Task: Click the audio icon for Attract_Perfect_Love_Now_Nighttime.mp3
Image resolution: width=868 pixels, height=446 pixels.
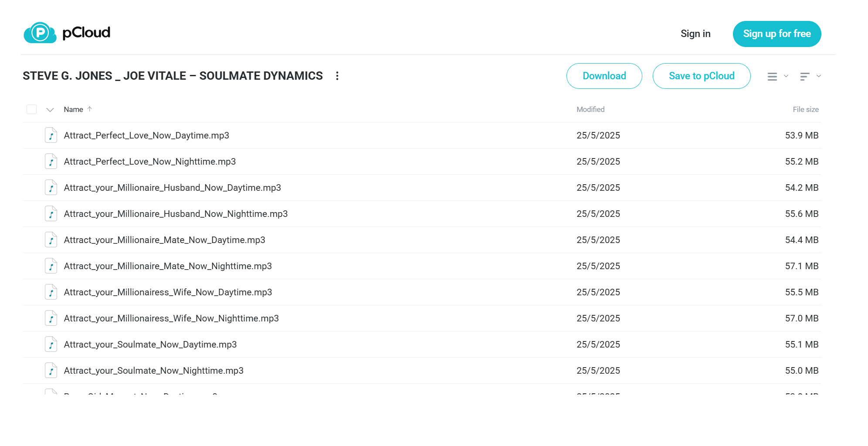Action: pyautogui.click(x=51, y=162)
